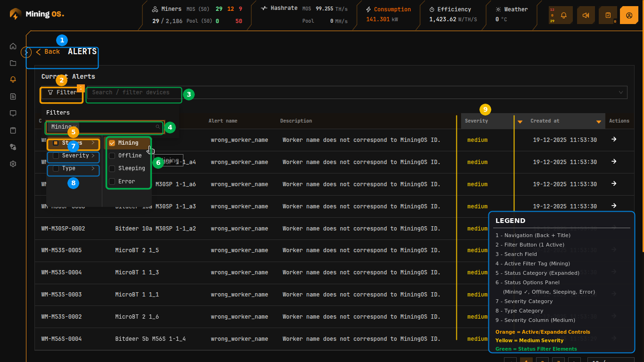The height and width of the screenshot is (362, 644).
Task: Open the settings gear in the left sidebar
Action: click(x=13, y=164)
